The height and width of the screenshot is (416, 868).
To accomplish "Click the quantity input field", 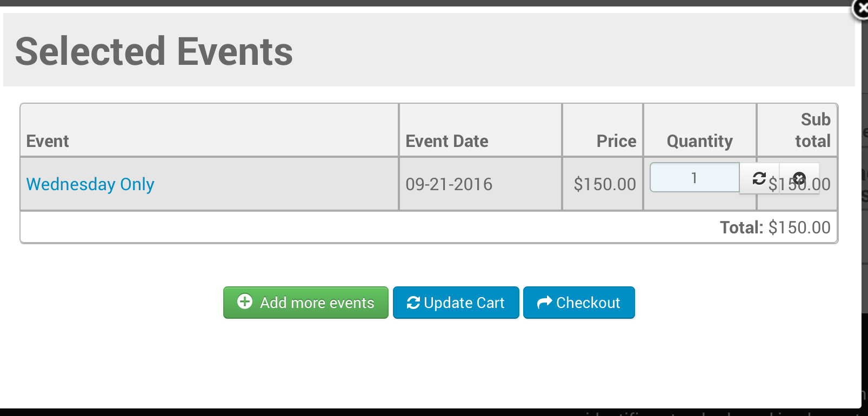I will tap(695, 178).
